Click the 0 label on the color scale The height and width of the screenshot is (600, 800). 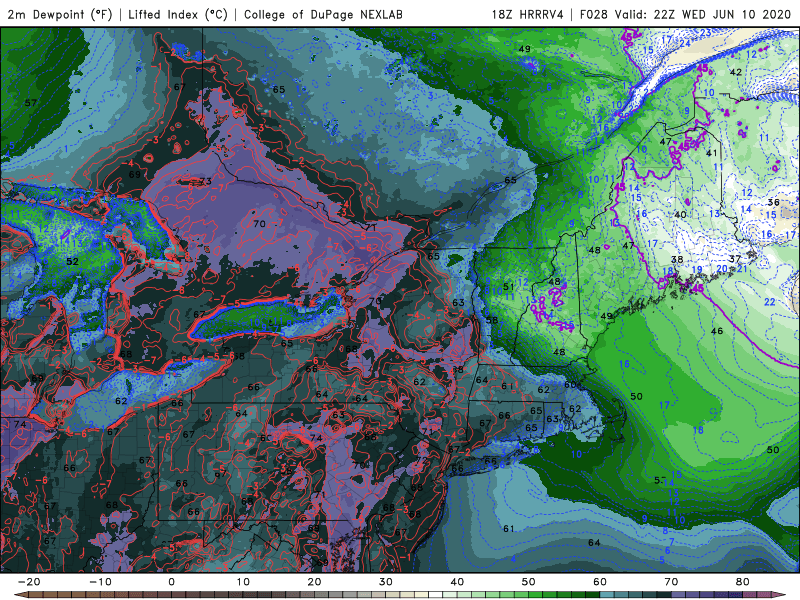click(171, 582)
